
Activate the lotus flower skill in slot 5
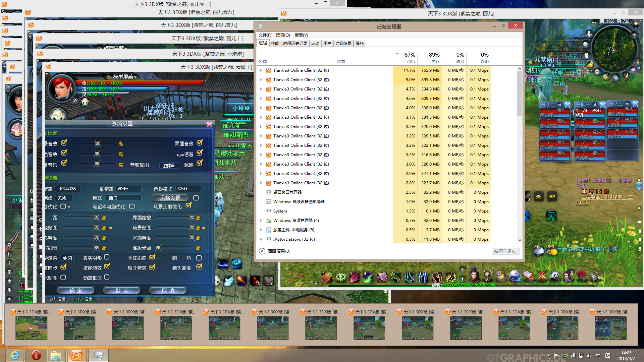382,277
